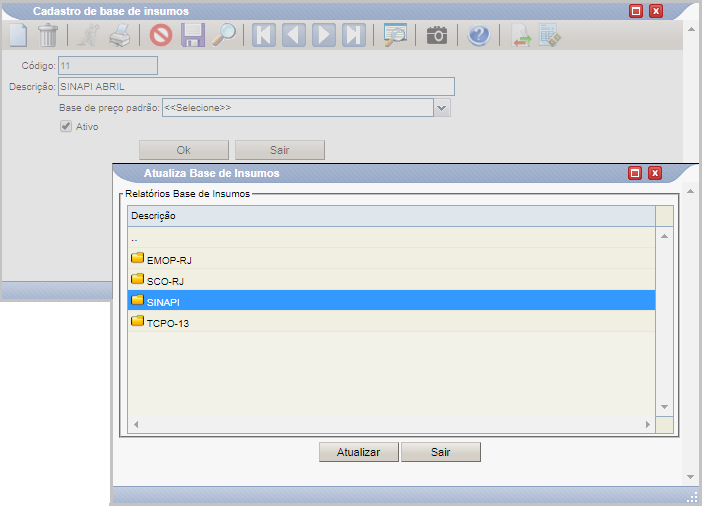Image resolution: width=702 pixels, height=506 pixels.
Task: Click the document import/export arrows icon
Action: [521, 35]
